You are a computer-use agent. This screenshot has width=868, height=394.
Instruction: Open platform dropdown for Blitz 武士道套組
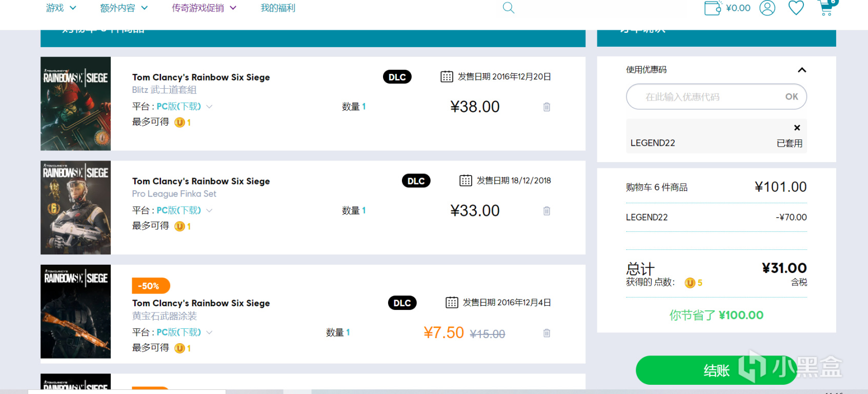[184, 106]
